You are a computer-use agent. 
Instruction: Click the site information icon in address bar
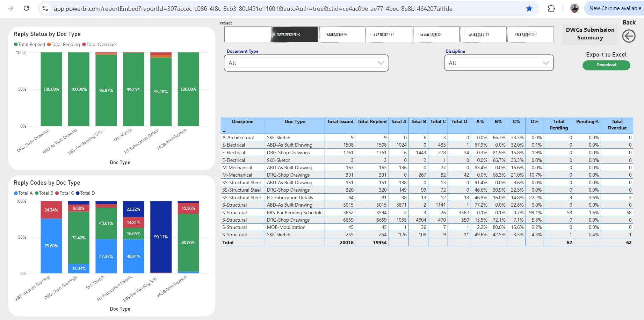[45, 8]
